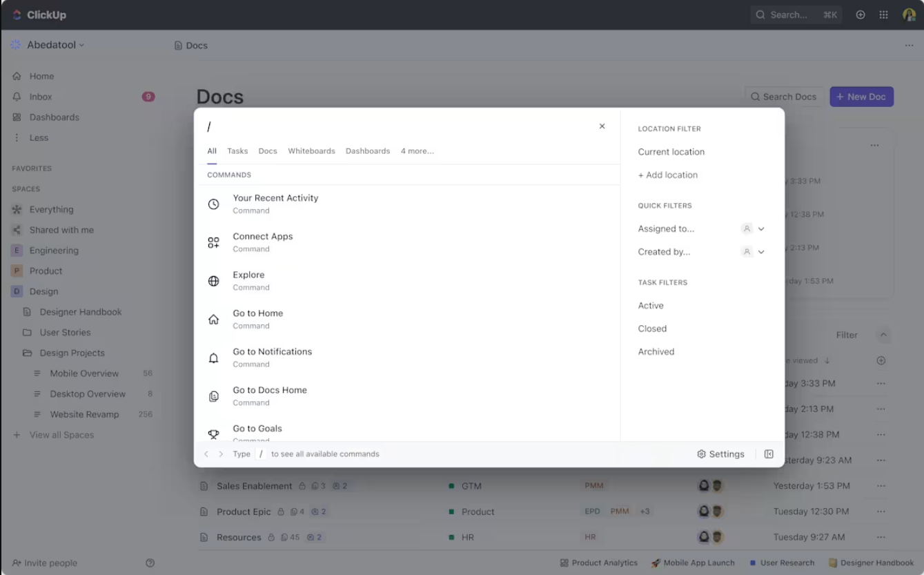Click + Add location
Screen dimensions: 924x575
click(x=668, y=175)
